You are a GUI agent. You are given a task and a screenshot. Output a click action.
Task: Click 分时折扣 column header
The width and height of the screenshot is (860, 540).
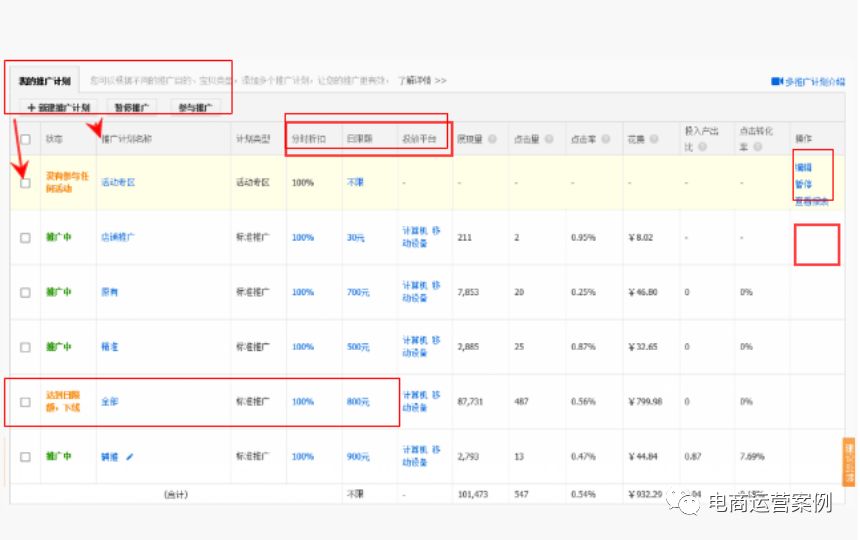tap(308, 139)
